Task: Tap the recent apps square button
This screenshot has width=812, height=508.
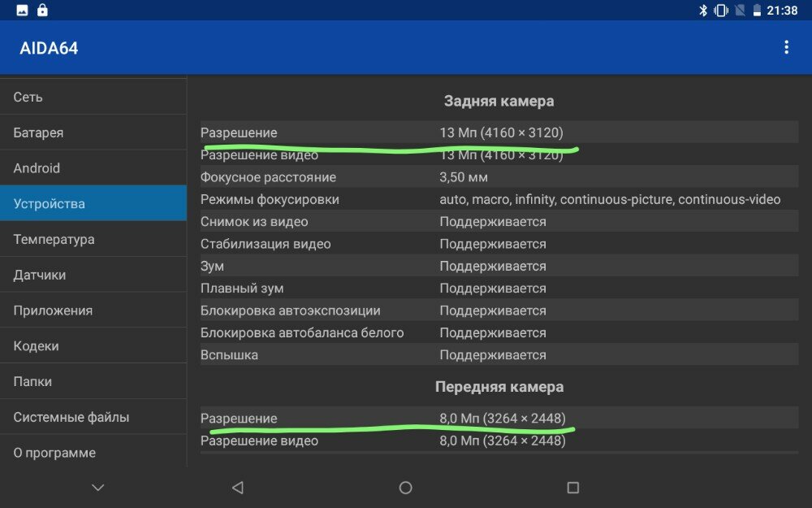Action: pos(572,487)
